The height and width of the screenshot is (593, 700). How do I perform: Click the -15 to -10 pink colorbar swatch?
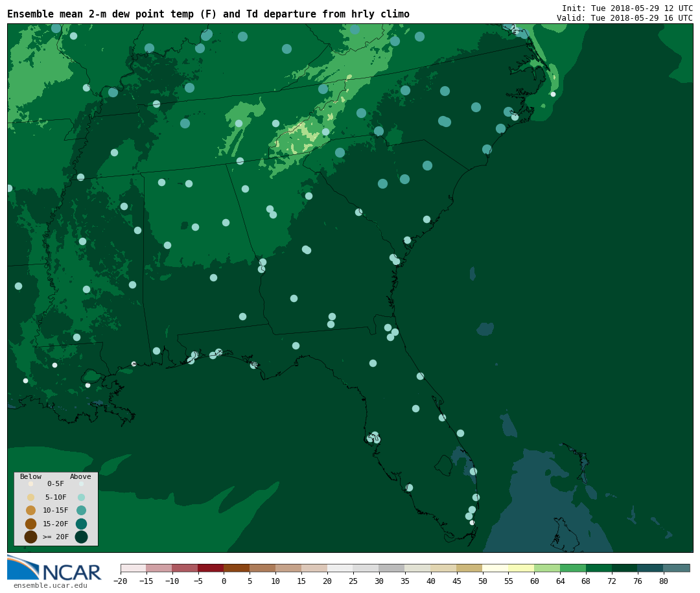159,568
